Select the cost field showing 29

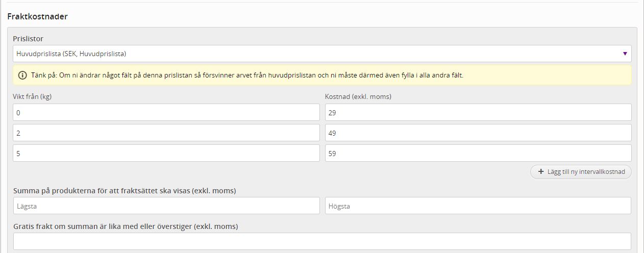(478, 113)
